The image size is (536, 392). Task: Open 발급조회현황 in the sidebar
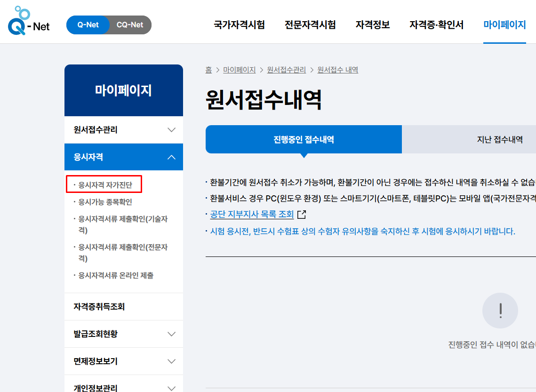click(x=96, y=334)
